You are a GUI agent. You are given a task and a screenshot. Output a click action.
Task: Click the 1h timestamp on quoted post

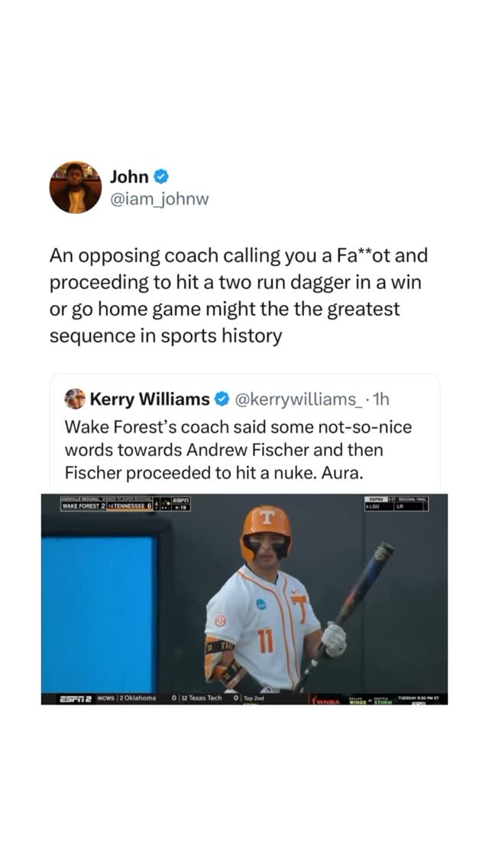(378, 399)
